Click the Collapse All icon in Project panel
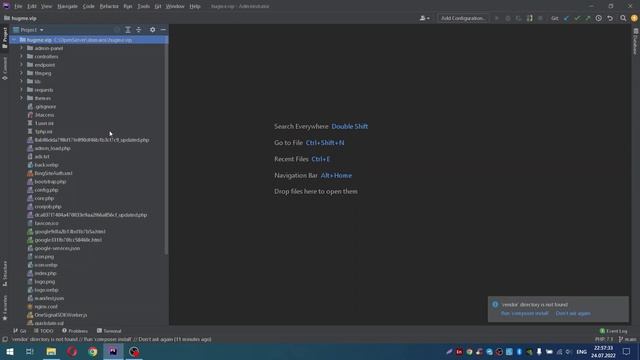Viewport: 640px width, 360px height. pos(139,30)
